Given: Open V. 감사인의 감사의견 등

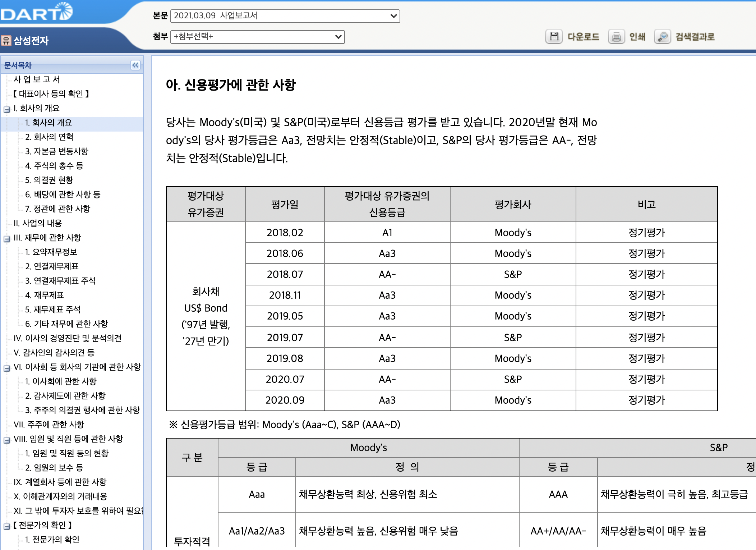Looking at the screenshot, I should 54,353.
